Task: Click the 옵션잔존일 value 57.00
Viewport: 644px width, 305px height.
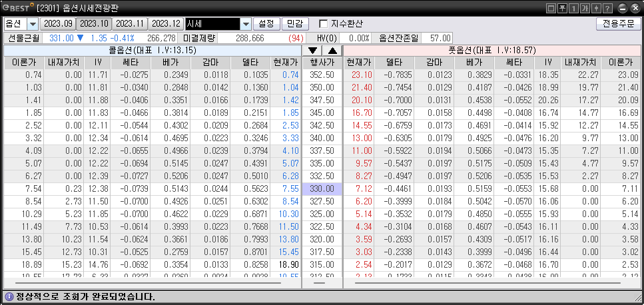Action: [437, 38]
